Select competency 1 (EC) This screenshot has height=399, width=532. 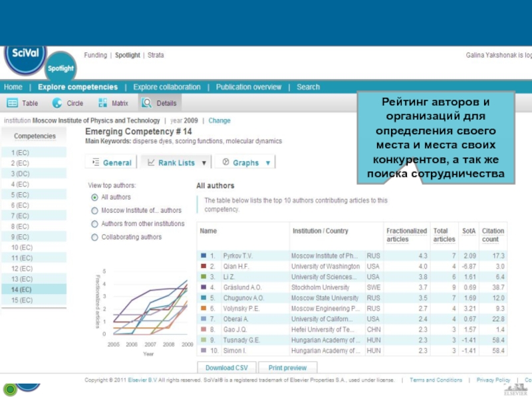[34, 153]
